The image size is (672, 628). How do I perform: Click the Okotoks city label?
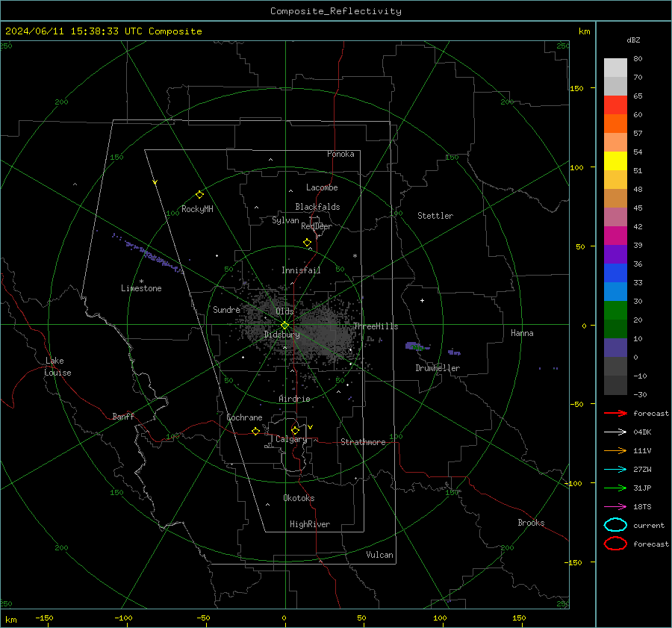tap(299, 498)
